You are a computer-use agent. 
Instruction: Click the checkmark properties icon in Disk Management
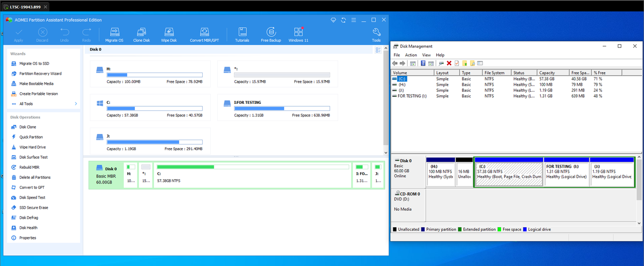(457, 63)
